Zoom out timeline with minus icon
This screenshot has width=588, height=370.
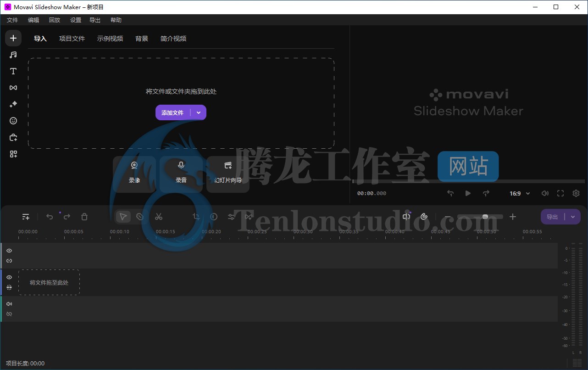448,217
